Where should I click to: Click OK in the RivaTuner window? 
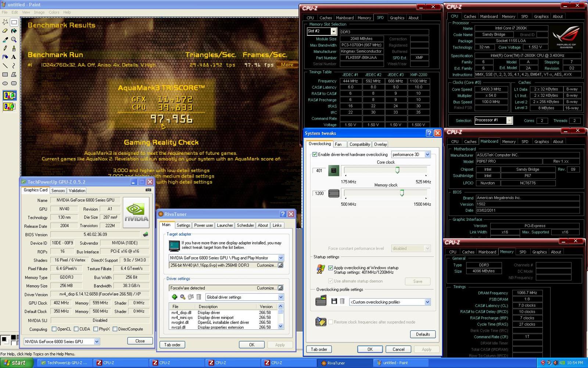(252, 345)
